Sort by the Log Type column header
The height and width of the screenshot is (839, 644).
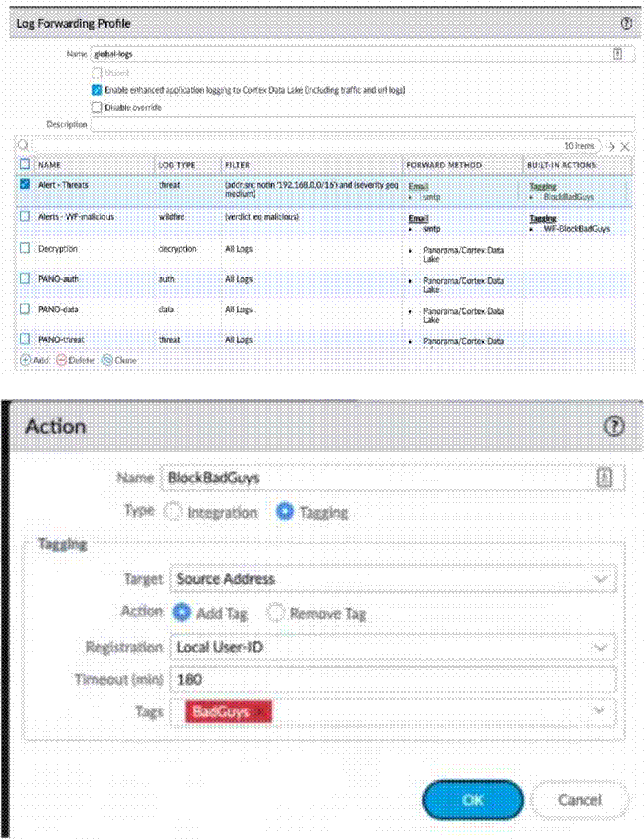(x=177, y=165)
